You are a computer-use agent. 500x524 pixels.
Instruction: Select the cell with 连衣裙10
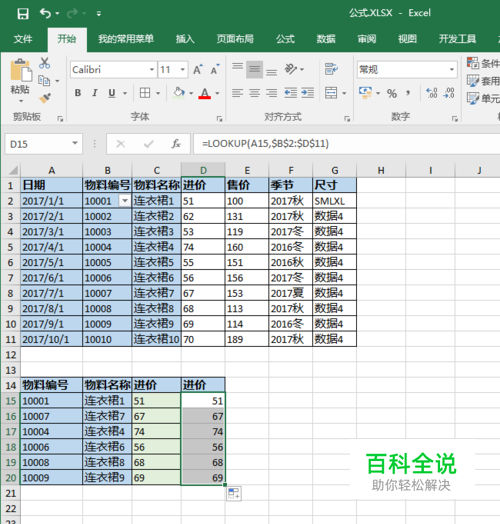[157, 339]
